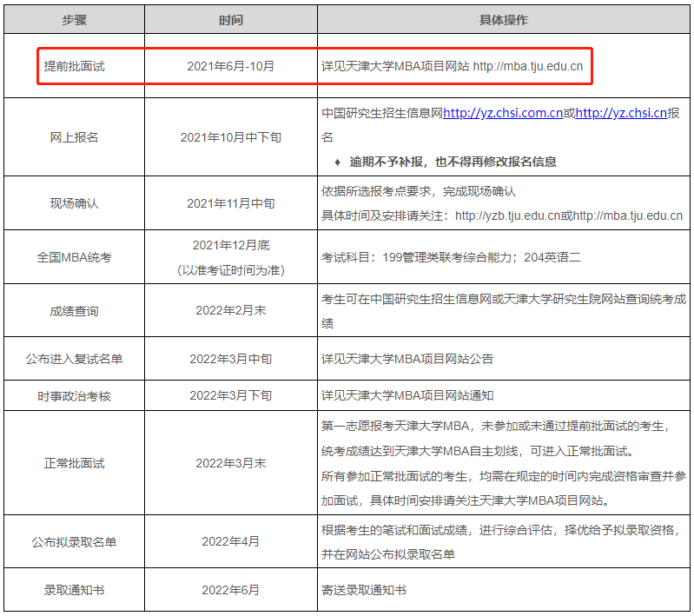
Task: Select the 正常批面试 cell
Action: click(74, 463)
